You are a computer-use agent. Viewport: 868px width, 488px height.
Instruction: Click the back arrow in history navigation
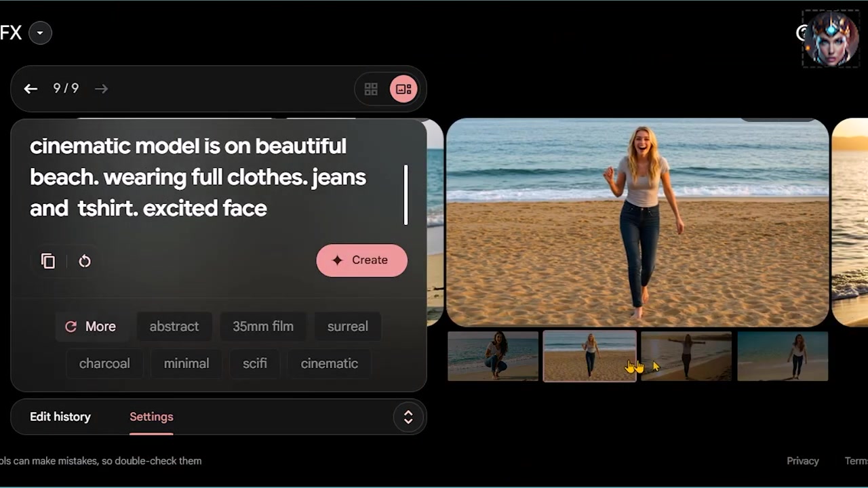click(x=31, y=89)
